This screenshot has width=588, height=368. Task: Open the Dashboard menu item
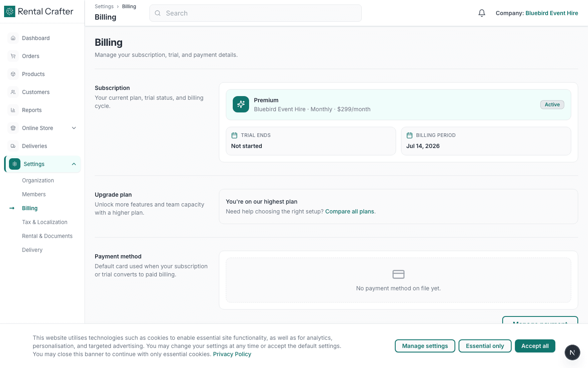(42, 38)
